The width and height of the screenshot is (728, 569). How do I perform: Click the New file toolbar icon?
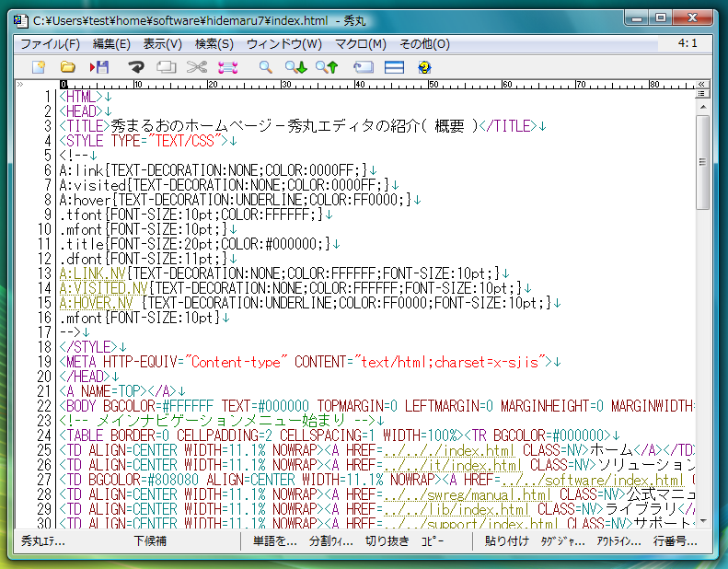click(39, 67)
